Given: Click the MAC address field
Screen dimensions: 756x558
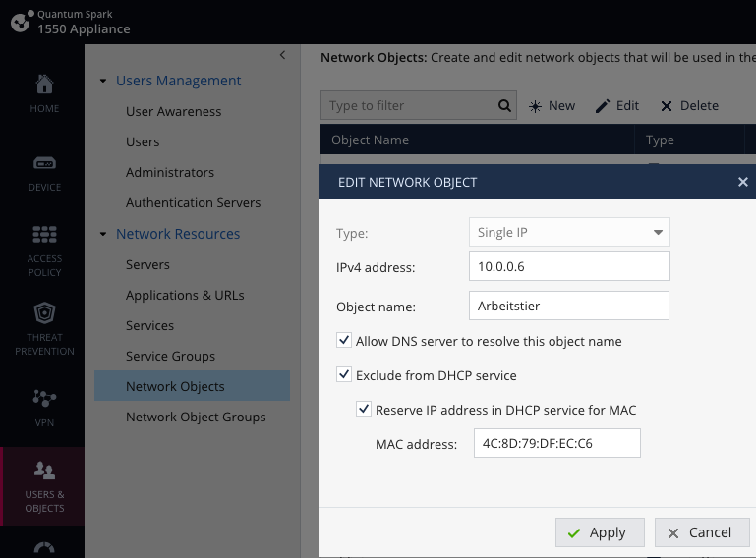Looking at the screenshot, I should coord(556,443).
